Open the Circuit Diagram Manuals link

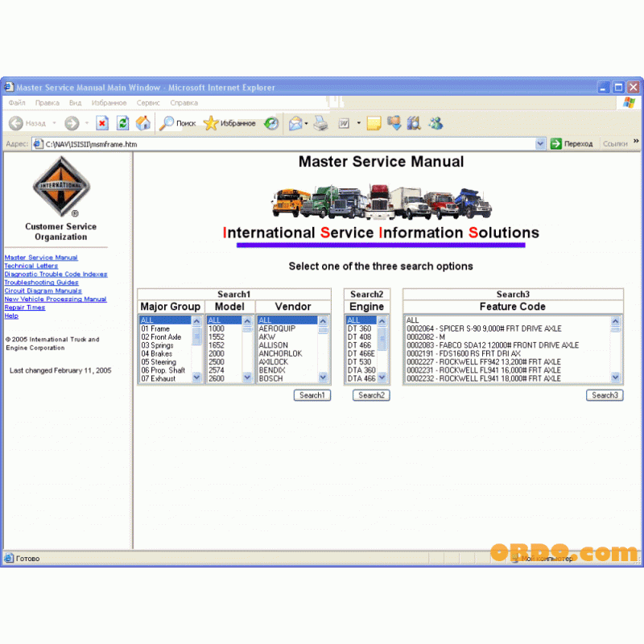pos(43,291)
